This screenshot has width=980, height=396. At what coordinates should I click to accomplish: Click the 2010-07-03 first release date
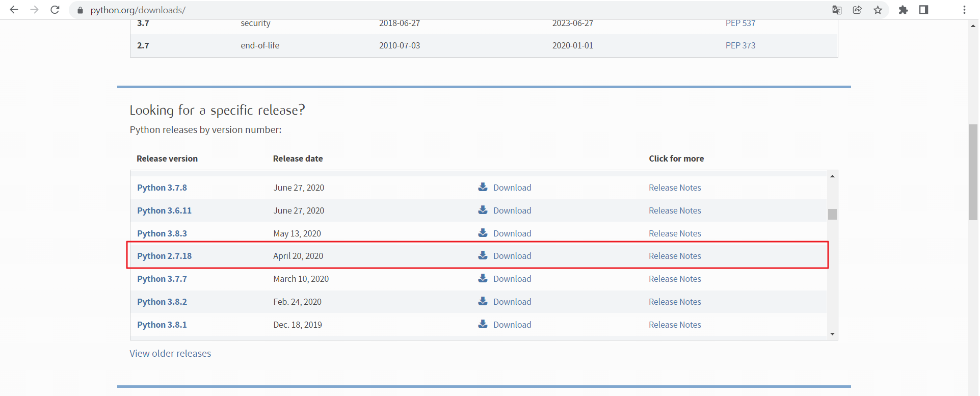click(400, 45)
